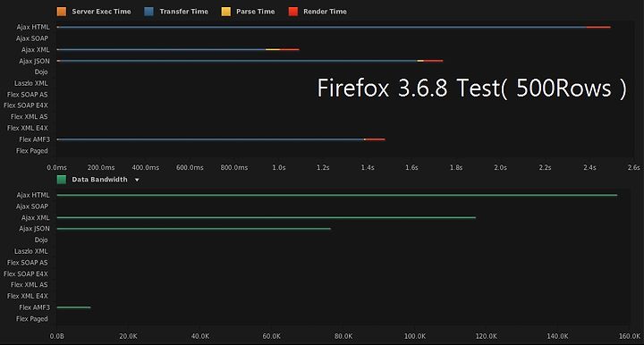644x345 pixels.
Task: Click the red Render Time swatch
Action: [x=293, y=12]
